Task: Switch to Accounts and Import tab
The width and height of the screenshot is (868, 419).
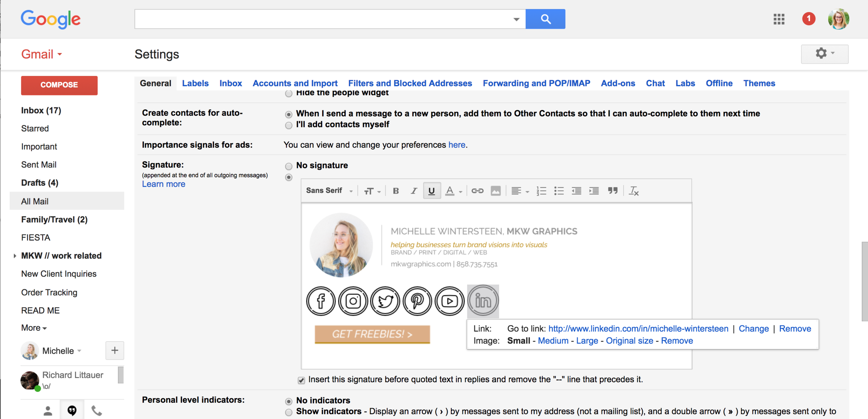Action: coord(295,83)
